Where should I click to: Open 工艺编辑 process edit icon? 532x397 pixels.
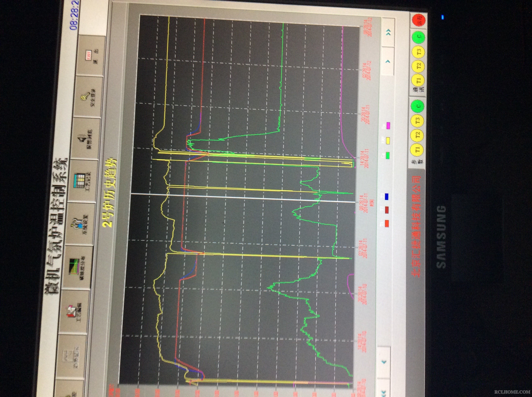pyautogui.click(x=71, y=312)
